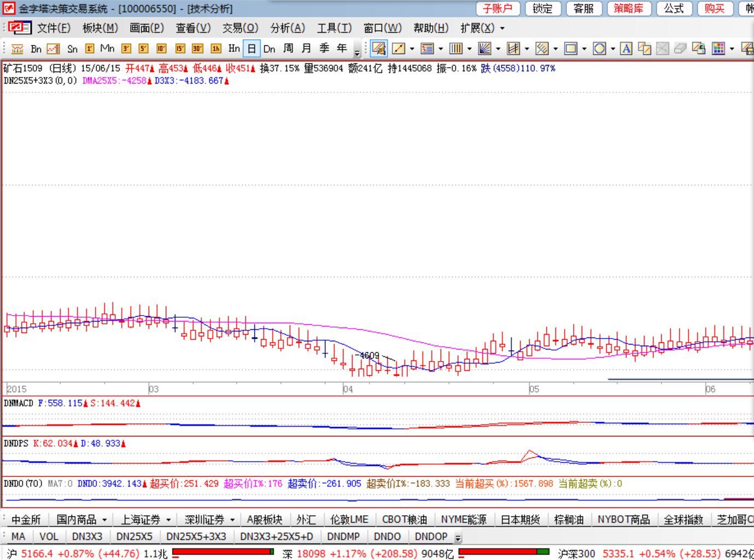Switch to 15-minute chart period

(x=180, y=49)
